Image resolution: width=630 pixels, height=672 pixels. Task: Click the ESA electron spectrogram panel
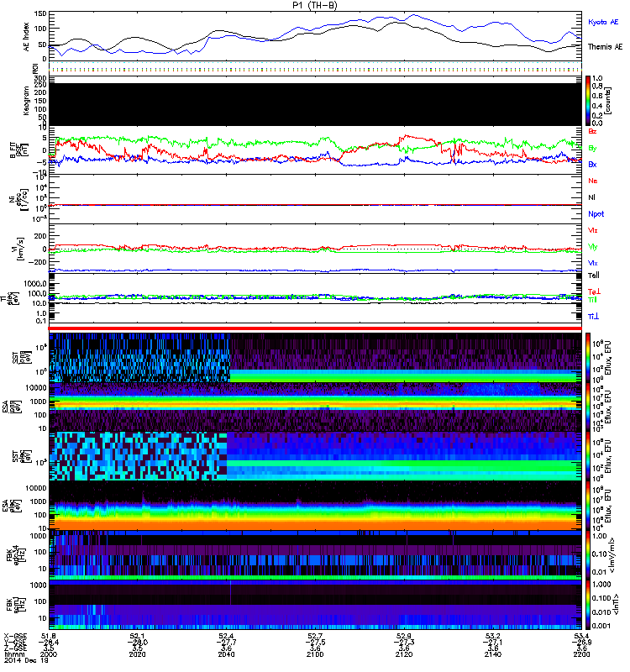(316, 506)
